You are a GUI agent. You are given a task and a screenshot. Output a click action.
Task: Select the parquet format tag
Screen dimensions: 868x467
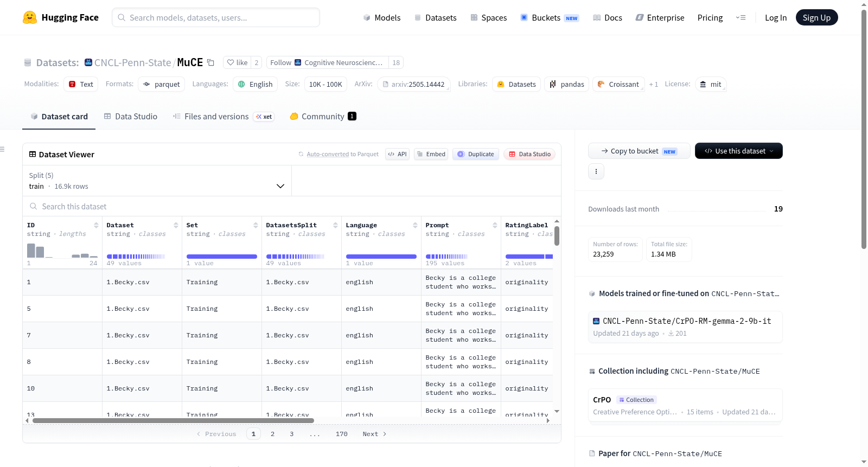pos(161,85)
